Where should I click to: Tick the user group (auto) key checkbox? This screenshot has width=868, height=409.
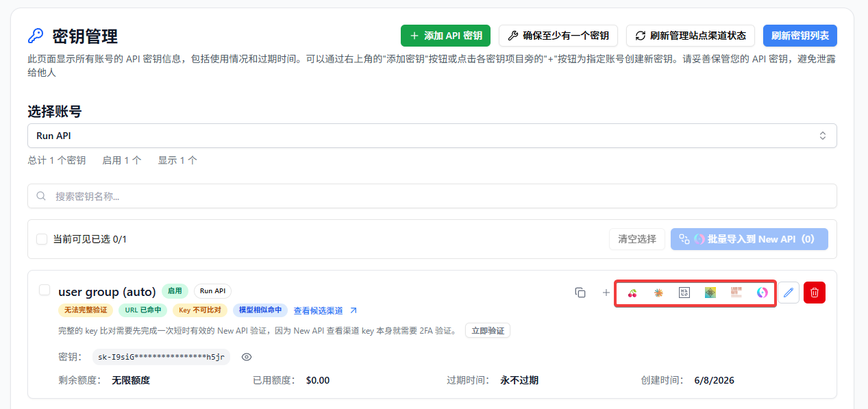click(x=45, y=290)
